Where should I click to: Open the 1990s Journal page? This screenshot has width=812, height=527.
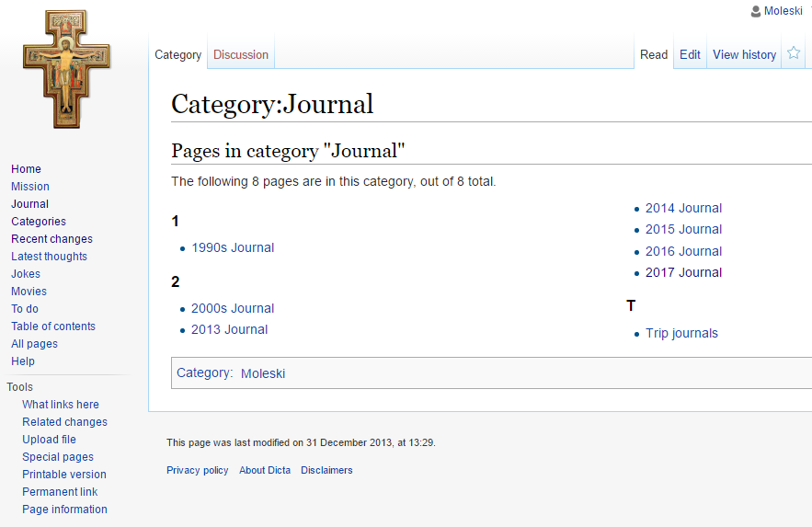(233, 247)
